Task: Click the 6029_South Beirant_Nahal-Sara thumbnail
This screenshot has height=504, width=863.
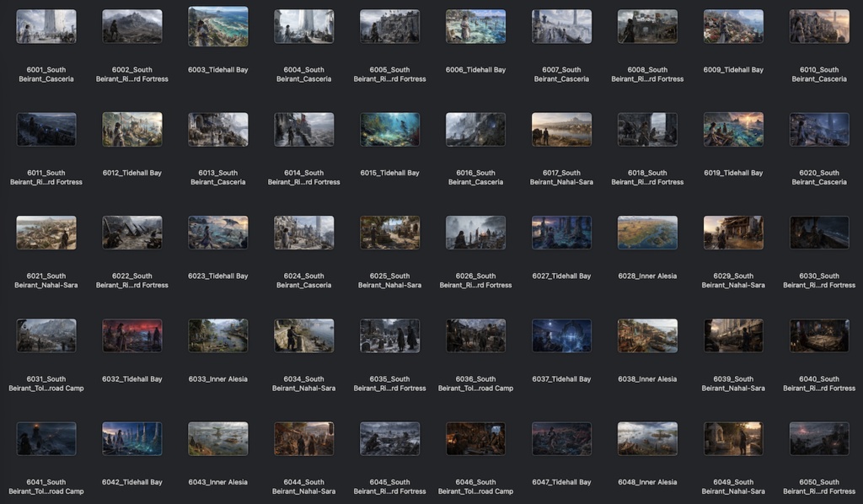Action: (x=733, y=232)
